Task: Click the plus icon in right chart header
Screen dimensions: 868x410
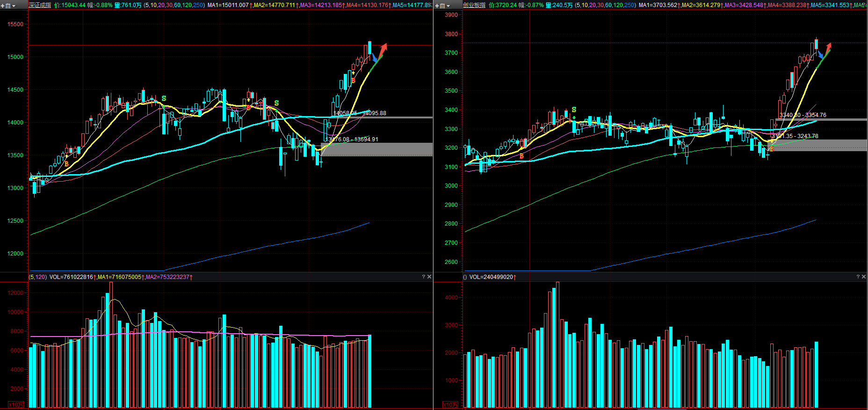Action: point(437,6)
